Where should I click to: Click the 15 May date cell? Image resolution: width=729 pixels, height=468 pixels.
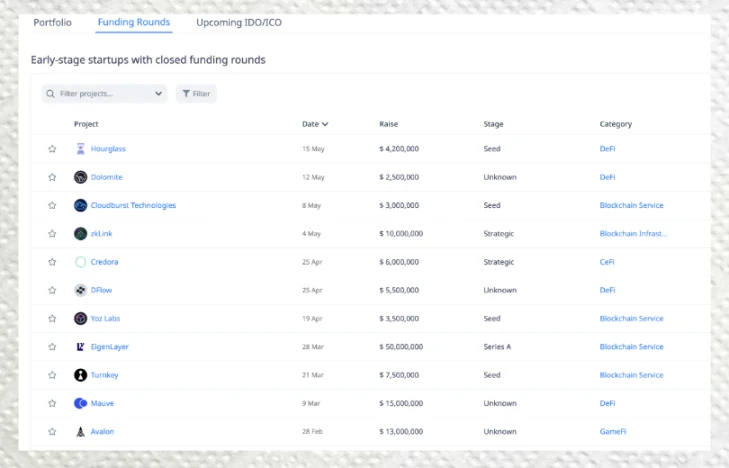313,149
